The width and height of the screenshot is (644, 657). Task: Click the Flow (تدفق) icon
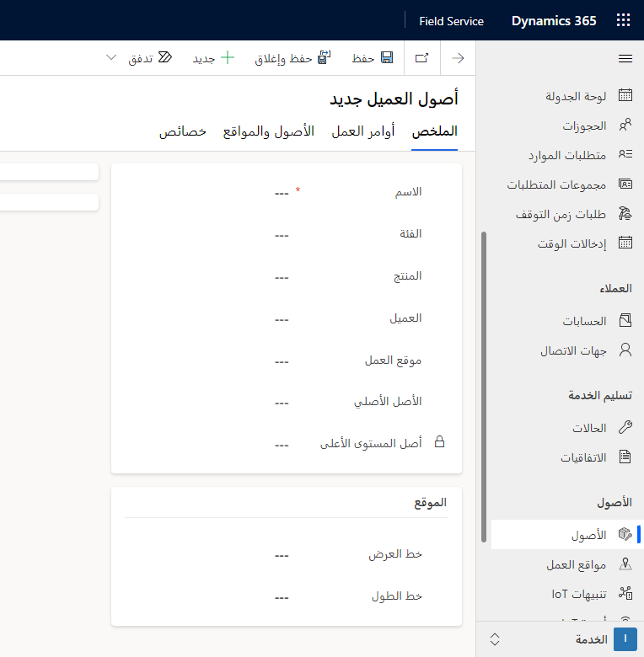click(x=165, y=57)
